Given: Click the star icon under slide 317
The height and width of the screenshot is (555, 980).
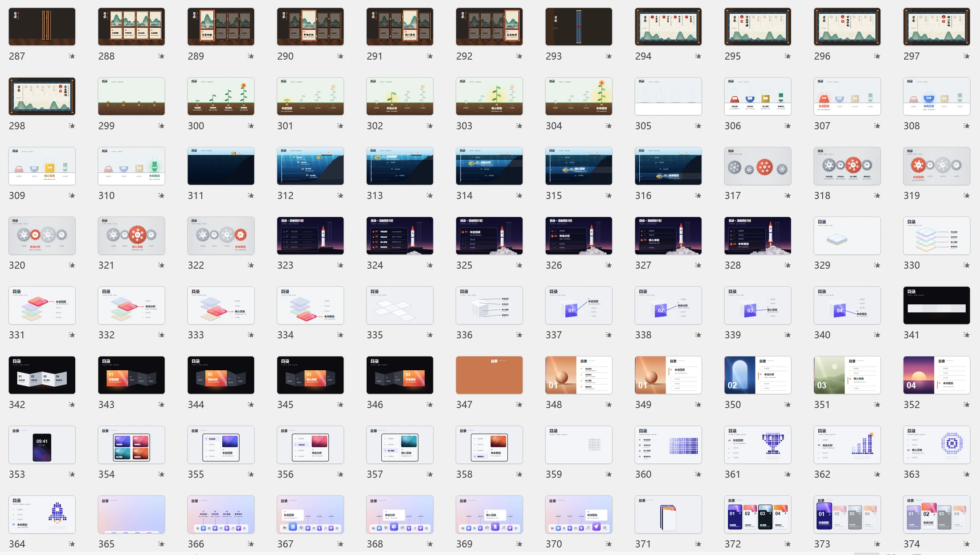Looking at the screenshot, I should point(788,195).
